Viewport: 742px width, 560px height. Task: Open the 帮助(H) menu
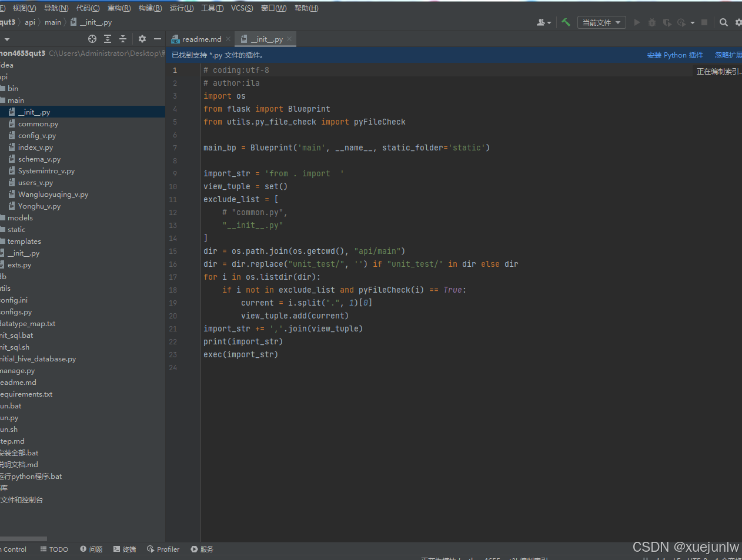pos(306,8)
